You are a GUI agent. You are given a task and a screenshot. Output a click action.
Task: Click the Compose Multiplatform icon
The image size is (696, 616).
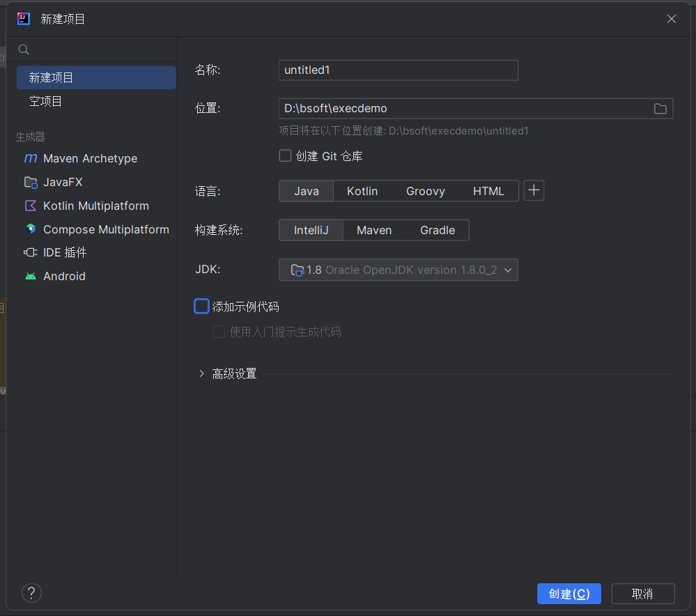pyautogui.click(x=31, y=229)
